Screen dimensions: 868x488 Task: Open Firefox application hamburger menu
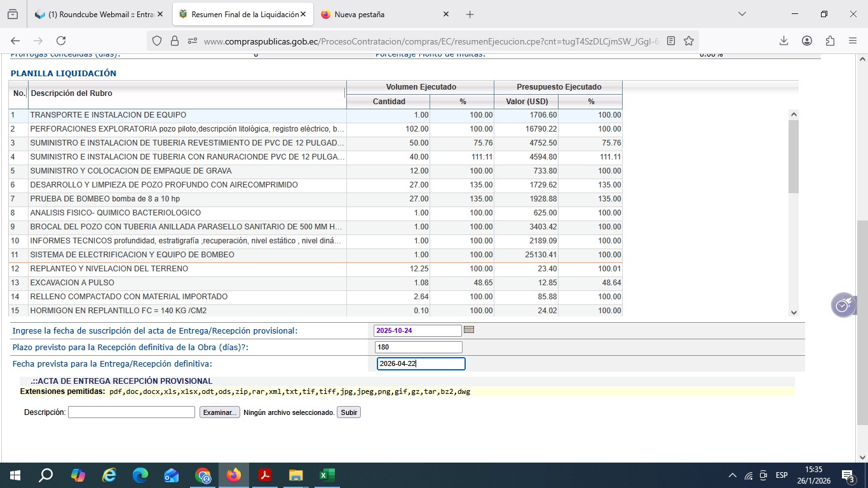pos(853,41)
